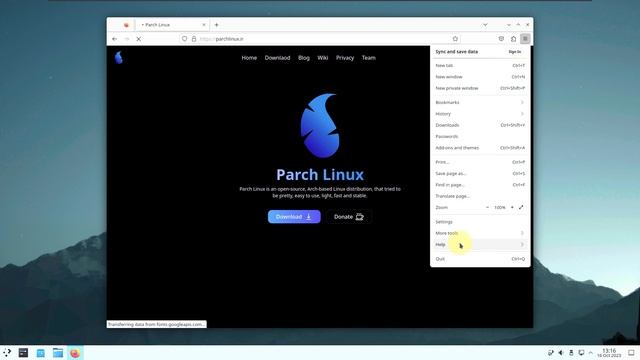This screenshot has width=640, height=360.
Task: Open Downloads from the menu
Action: [480, 125]
